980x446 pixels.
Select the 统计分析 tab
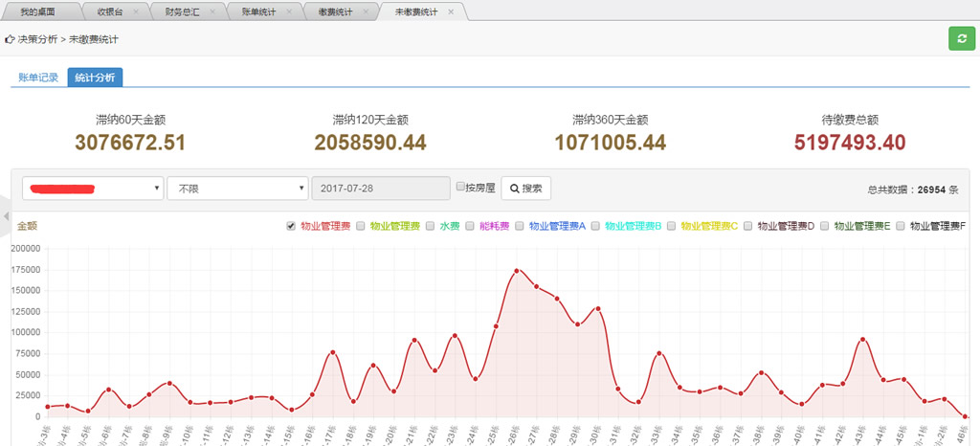[95, 78]
